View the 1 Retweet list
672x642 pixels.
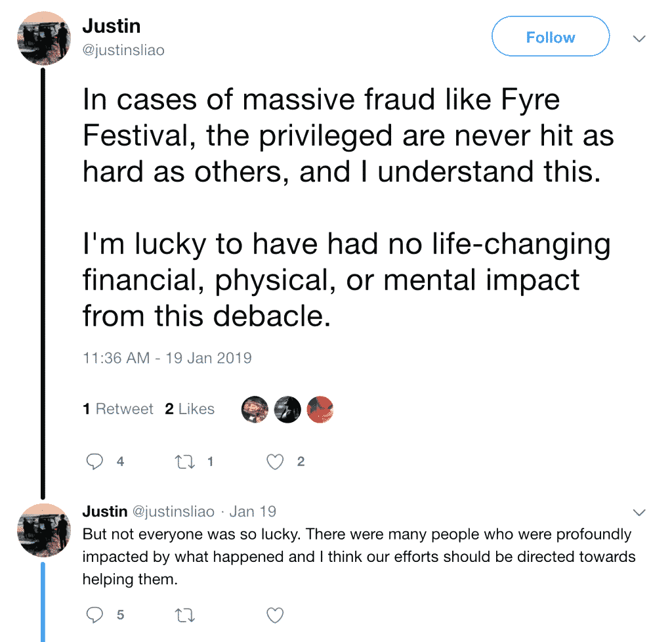tap(118, 409)
